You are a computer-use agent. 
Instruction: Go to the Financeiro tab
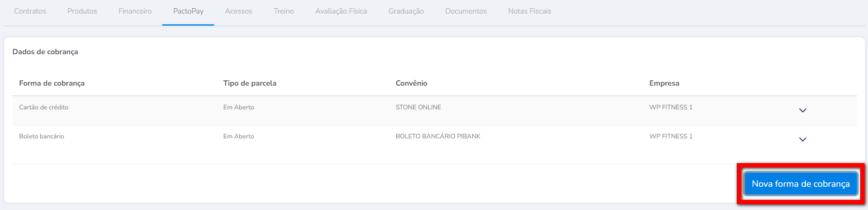pos(135,11)
